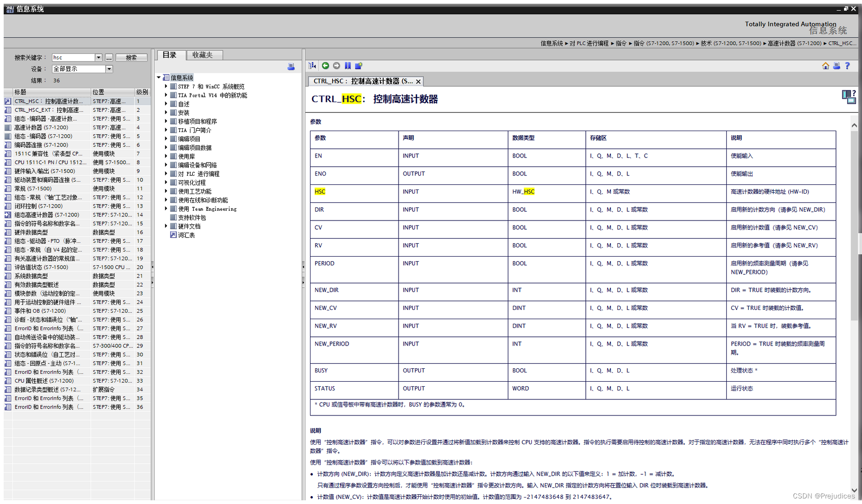Open the 自述 tree item
This screenshot has width=862, height=504.
tap(184, 104)
